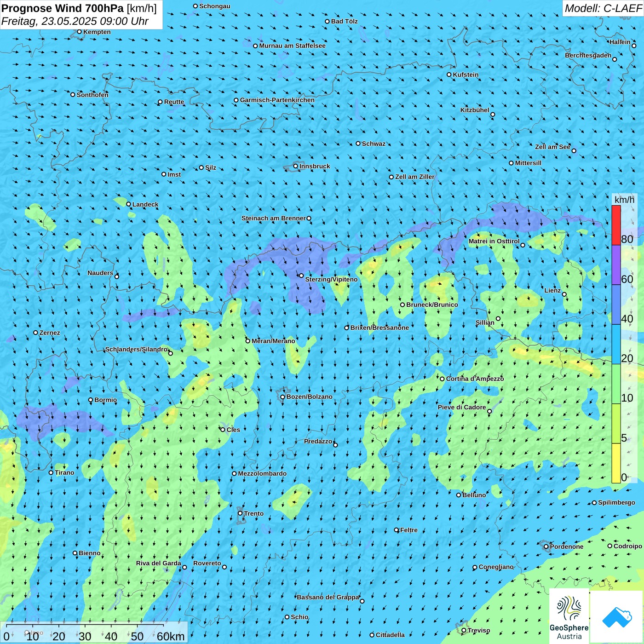Click the Trento city marker

240,513
